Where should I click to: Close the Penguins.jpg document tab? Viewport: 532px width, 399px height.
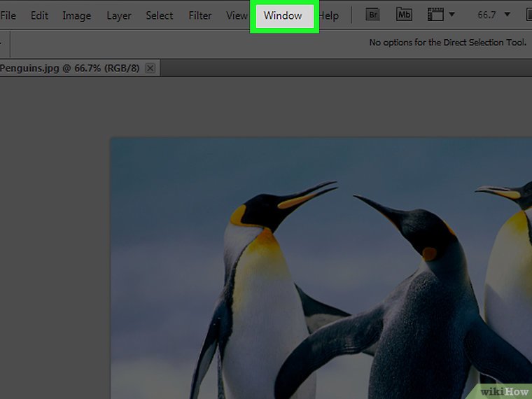click(150, 68)
